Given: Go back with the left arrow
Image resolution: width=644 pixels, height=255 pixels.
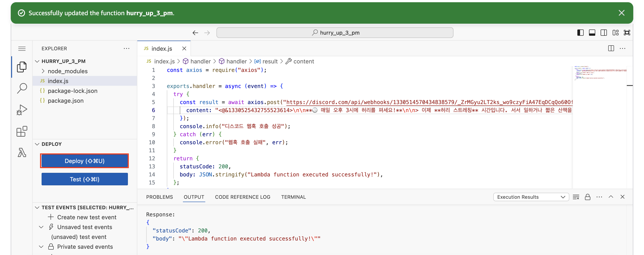Looking at the screenshot, I should point(195,33).
